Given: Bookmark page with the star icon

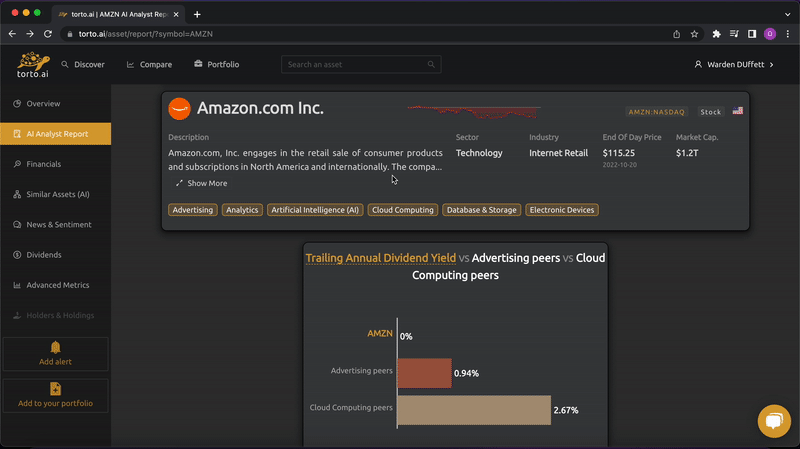Looking at the screenshot, I should pyautogui.click(x=694, y=34).
